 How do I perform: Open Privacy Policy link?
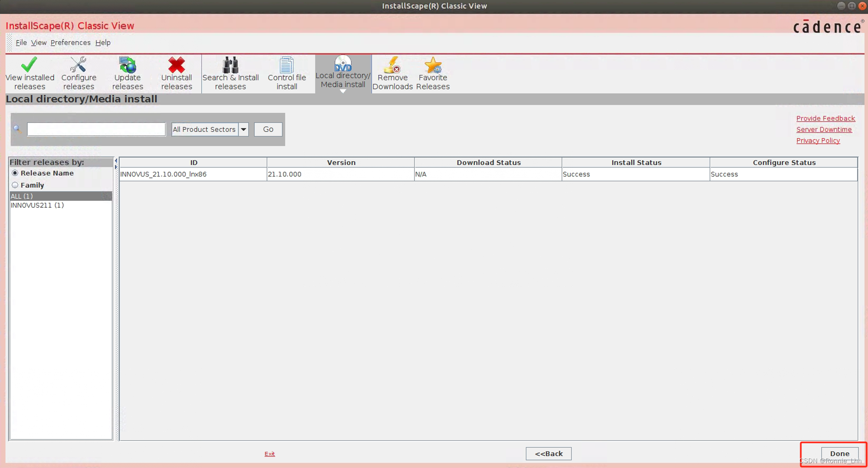click(818, 141)
